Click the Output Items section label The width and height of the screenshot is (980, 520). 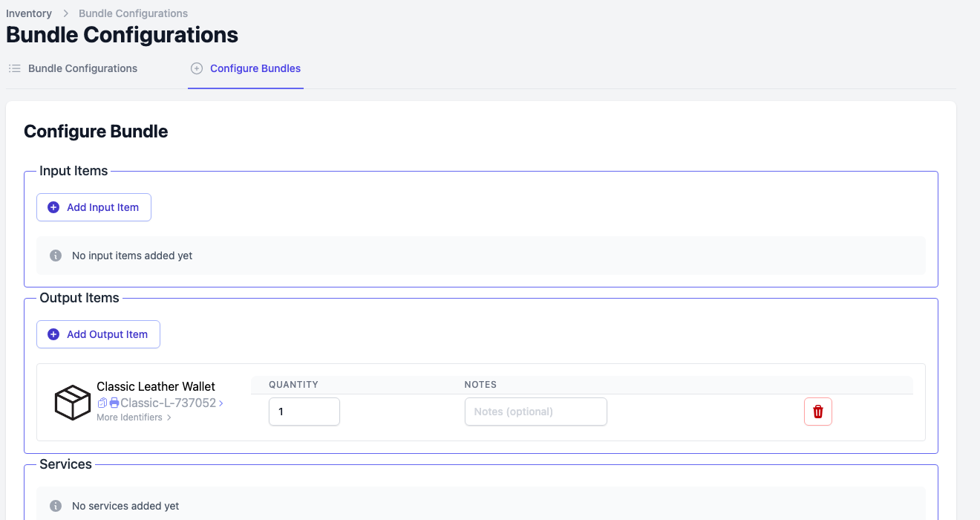(x=79, y=298)
